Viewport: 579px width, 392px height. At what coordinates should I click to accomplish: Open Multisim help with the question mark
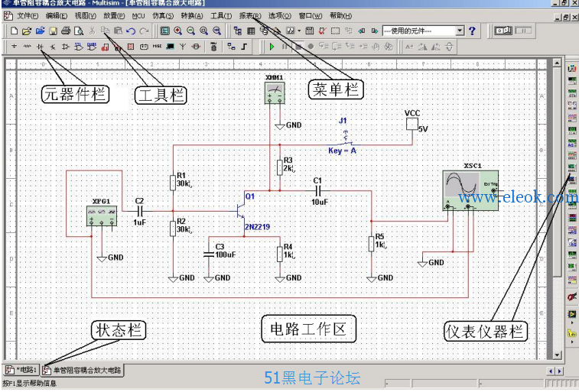click(472, 31)
